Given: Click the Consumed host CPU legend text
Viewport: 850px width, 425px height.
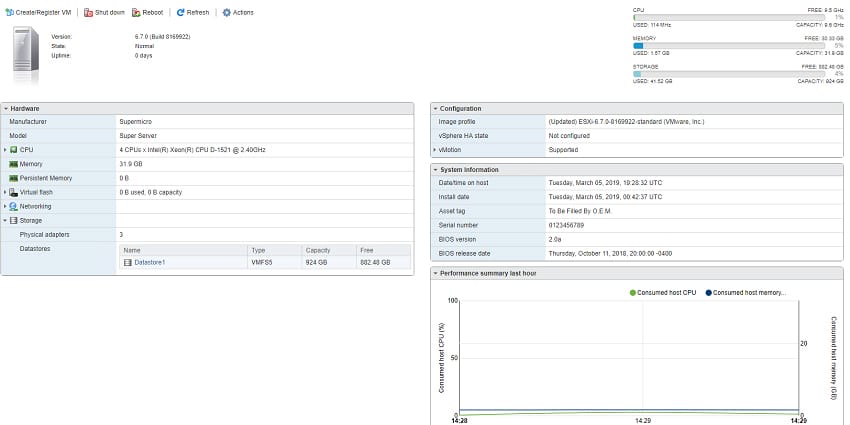Looking at the screenshot, I should pos(666,293).
